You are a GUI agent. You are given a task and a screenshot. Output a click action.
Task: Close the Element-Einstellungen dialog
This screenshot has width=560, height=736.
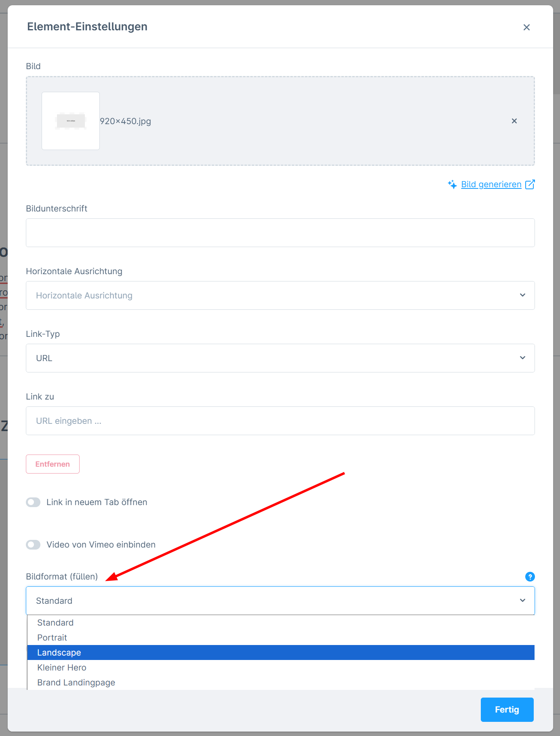[x=526, y=27]
